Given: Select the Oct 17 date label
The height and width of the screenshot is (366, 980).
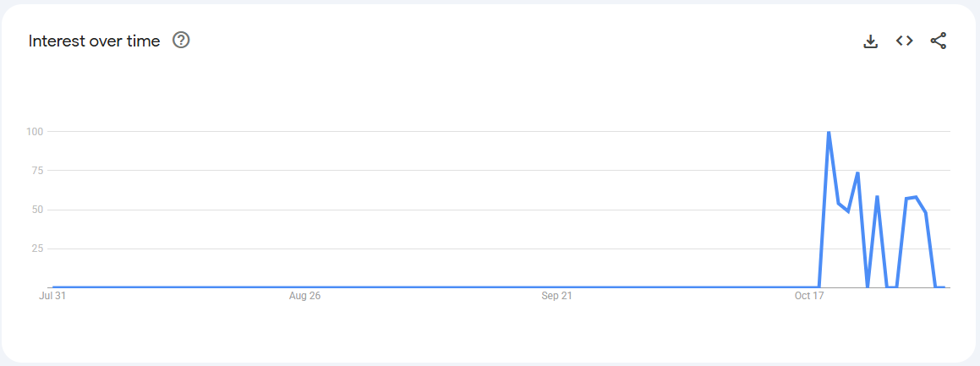Looking at the screenshot, I should 808,296.
